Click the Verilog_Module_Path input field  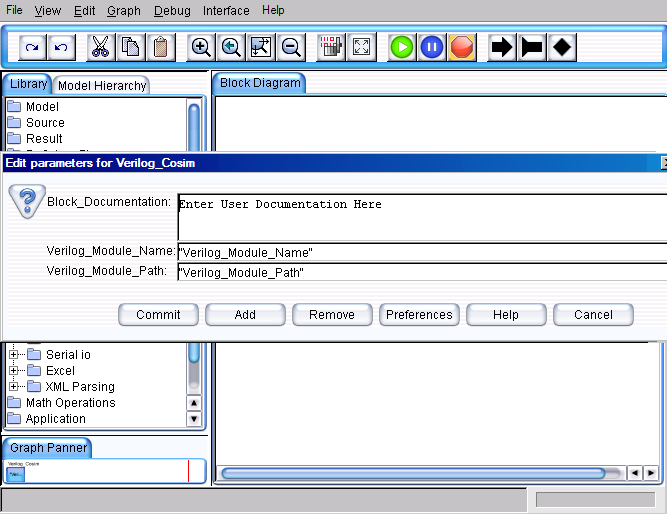(x=422, y=272)
